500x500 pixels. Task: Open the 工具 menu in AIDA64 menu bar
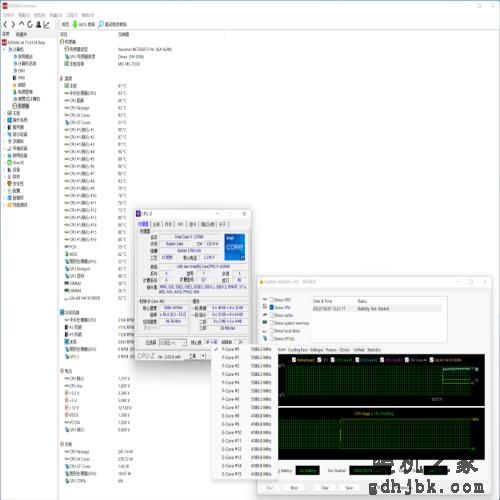pos(72,15)
